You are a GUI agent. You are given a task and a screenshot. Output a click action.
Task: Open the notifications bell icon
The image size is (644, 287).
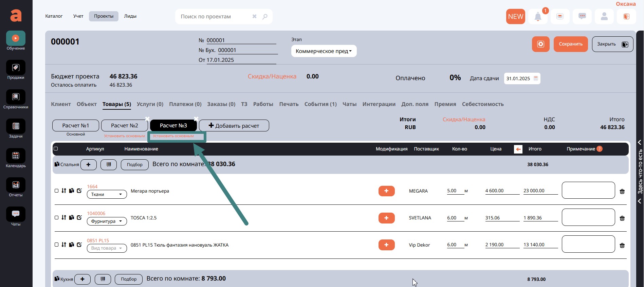tap(538, 17)
